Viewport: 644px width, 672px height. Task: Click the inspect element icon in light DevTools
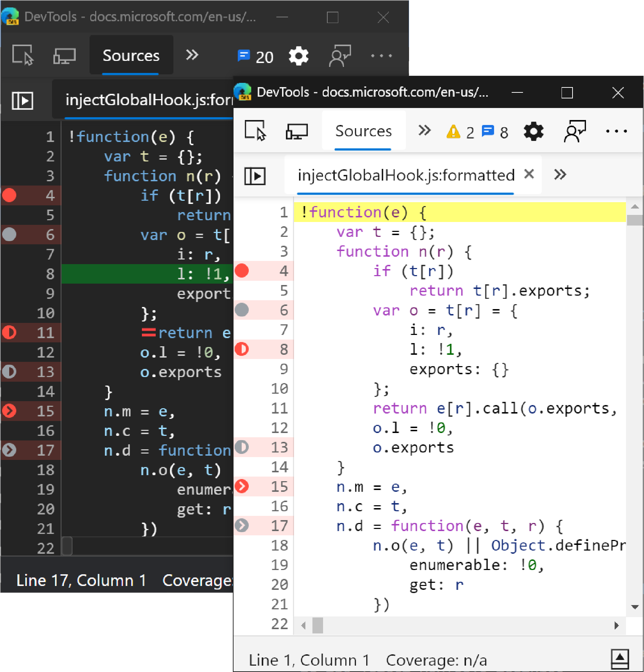[x=255, y=131]
